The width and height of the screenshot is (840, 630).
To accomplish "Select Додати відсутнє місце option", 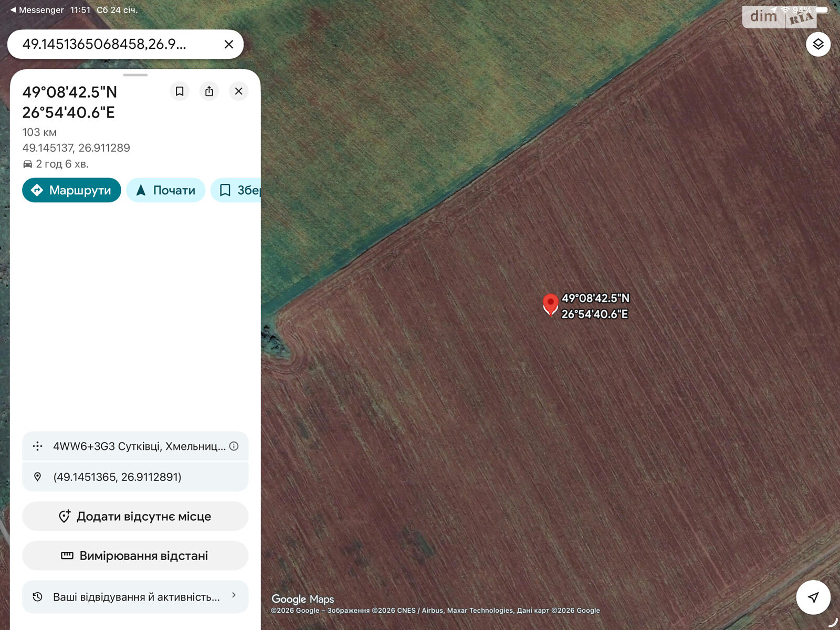I will 135,516.
